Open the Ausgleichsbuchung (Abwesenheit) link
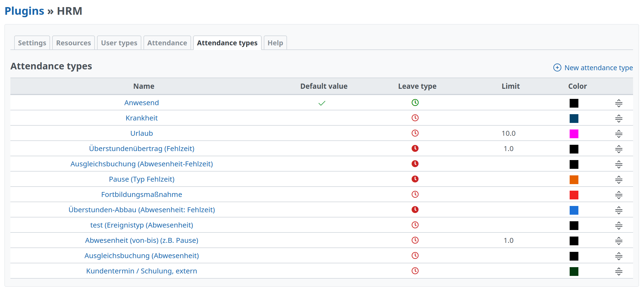This screenshot has height=289, width=644. pos(142,256)
